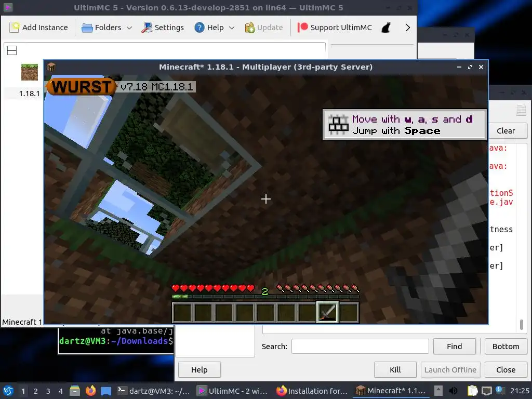Click the 21:25 clock
The width and height of the screenshot is (532, 399).
coord(520,391)
